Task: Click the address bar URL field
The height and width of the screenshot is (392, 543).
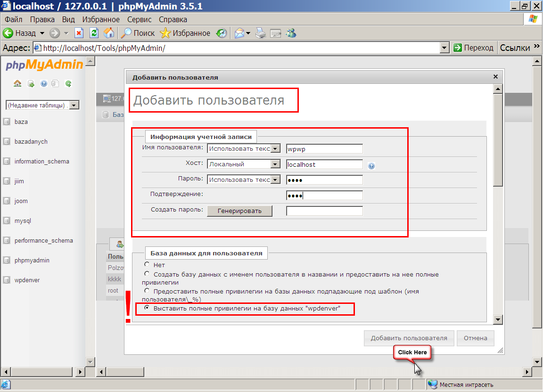Action: (237, 48)
